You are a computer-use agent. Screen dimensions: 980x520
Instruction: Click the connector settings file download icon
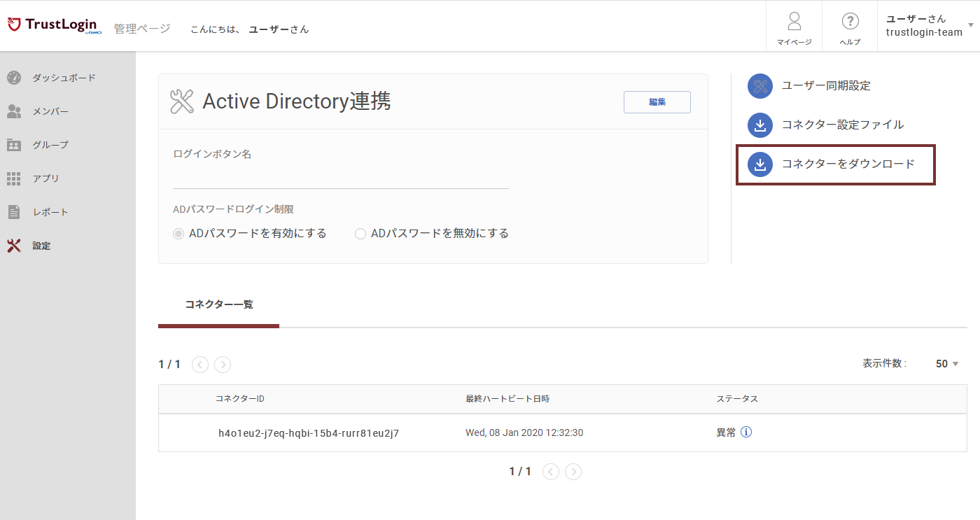tap(760, 125)
